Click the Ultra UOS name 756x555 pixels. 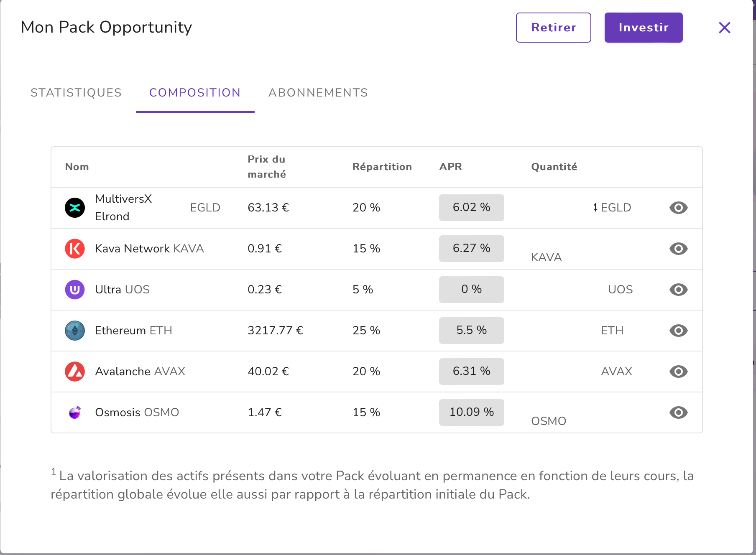click(122, 290)
